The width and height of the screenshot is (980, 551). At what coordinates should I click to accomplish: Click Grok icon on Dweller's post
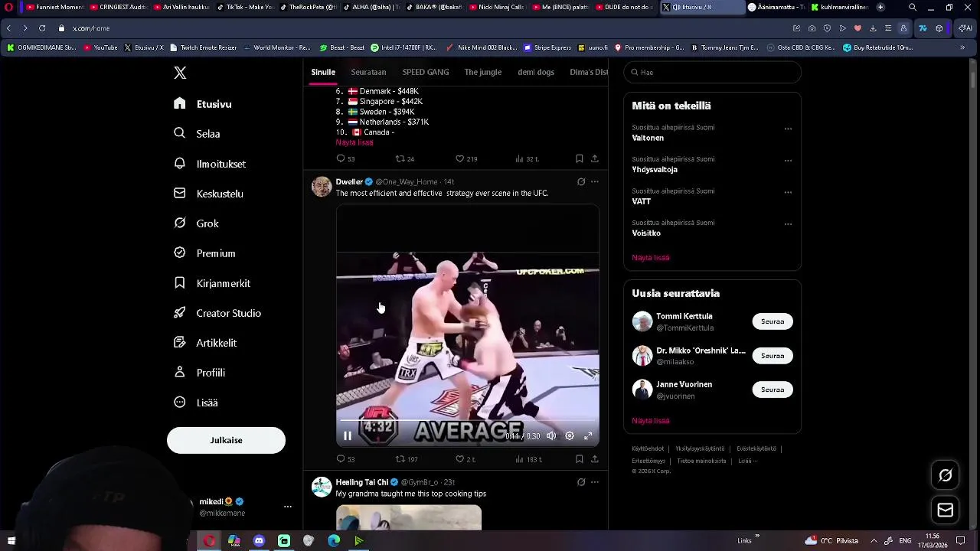pos(581,182)
